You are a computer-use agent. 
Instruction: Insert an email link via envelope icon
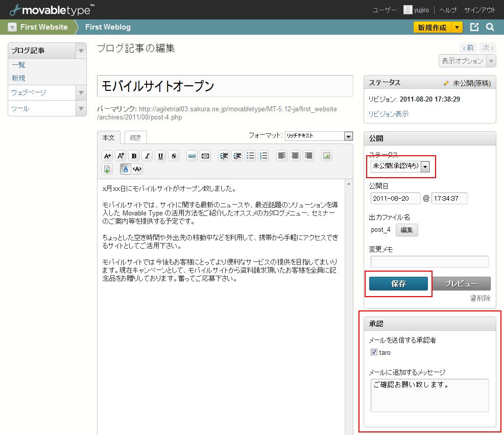205,156
